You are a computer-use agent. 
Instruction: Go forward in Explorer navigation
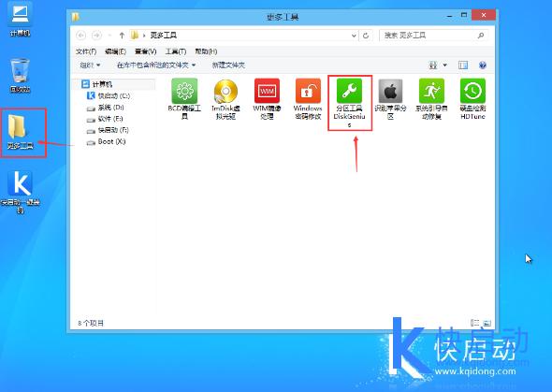pos(96,36)
